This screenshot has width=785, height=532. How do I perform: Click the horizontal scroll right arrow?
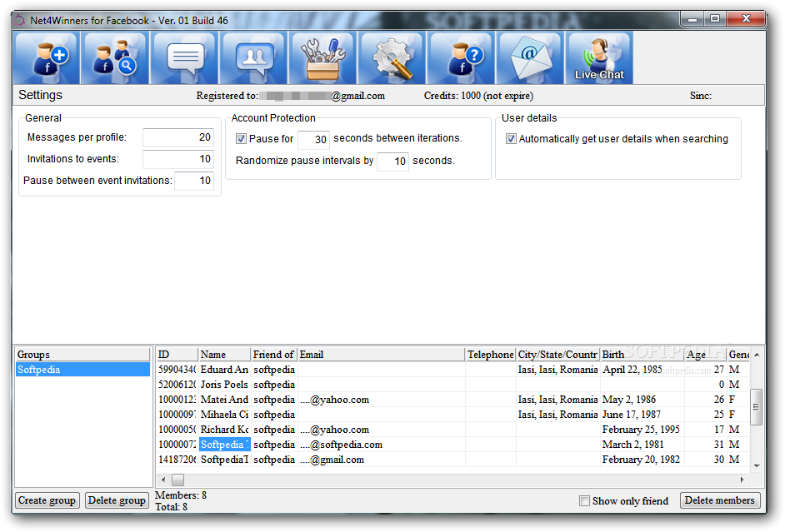742,480
